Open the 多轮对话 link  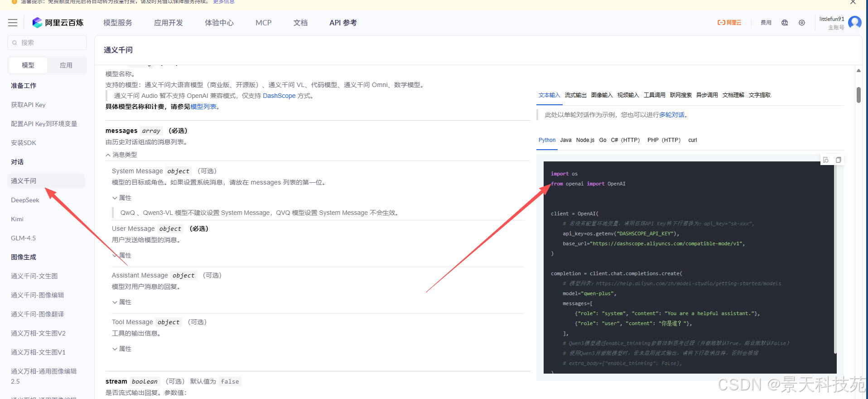(x=672, y=115)
